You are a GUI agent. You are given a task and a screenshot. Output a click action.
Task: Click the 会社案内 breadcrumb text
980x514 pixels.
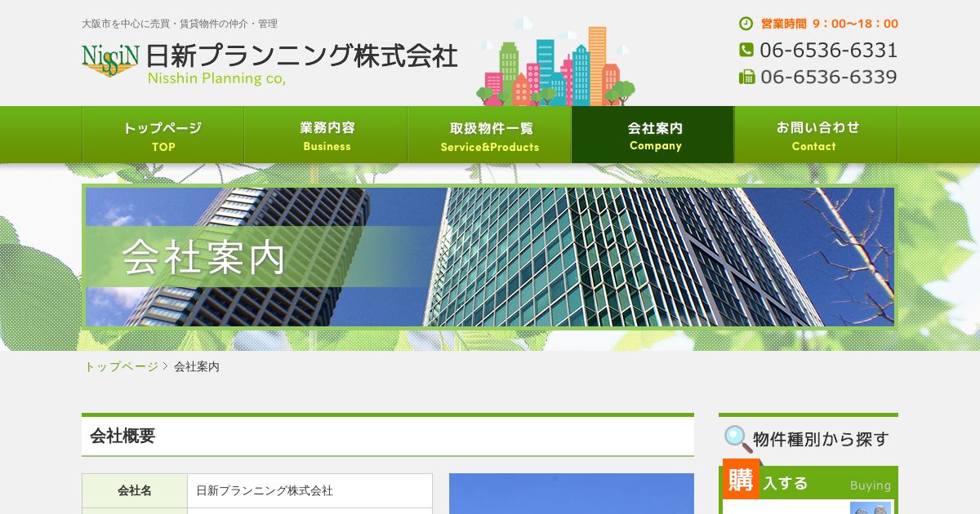(x=197, y=366)
